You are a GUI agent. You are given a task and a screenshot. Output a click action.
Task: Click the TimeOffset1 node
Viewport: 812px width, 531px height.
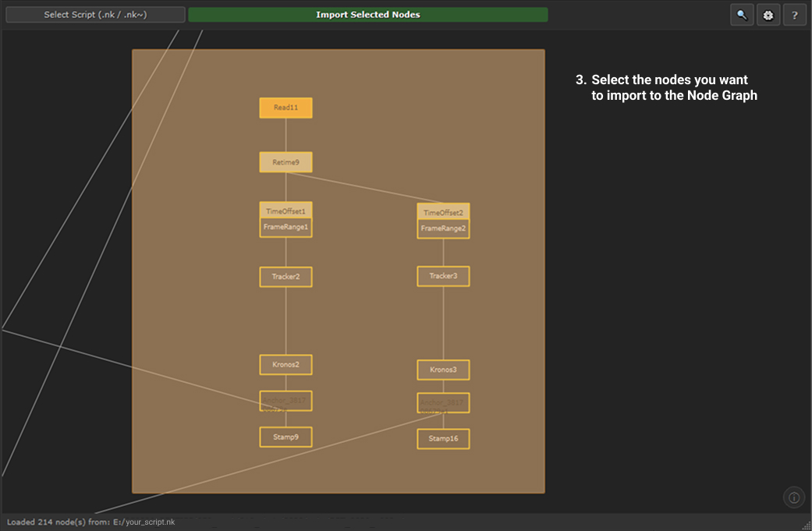point(285,210)
